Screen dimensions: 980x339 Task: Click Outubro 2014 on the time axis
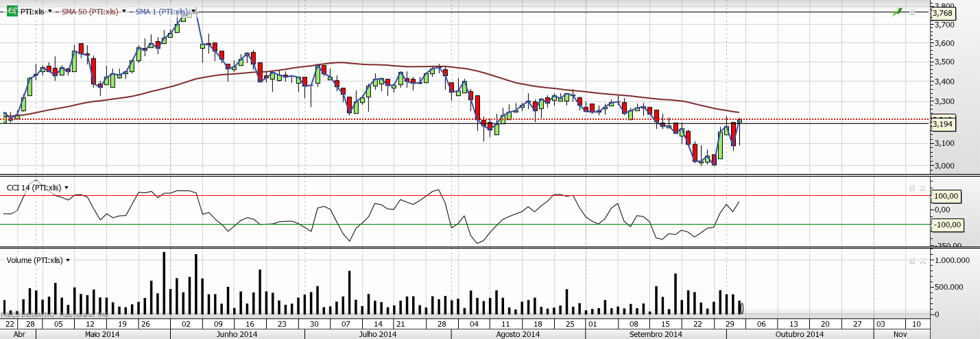click(x=800, y=334)
